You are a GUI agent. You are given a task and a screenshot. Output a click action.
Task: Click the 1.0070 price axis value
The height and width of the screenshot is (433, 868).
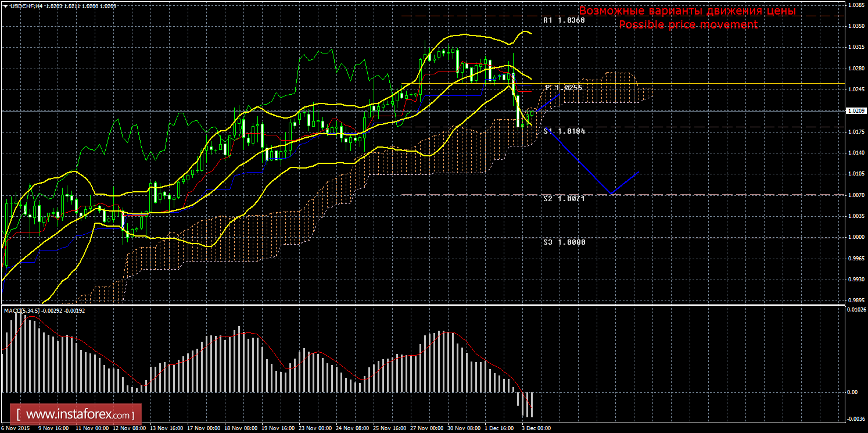coord(855,195)
